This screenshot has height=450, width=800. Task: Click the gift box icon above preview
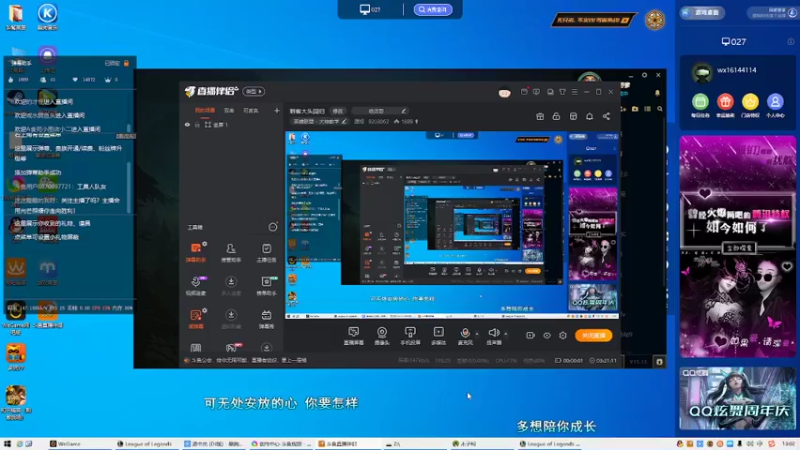click(x=540, y=116)
